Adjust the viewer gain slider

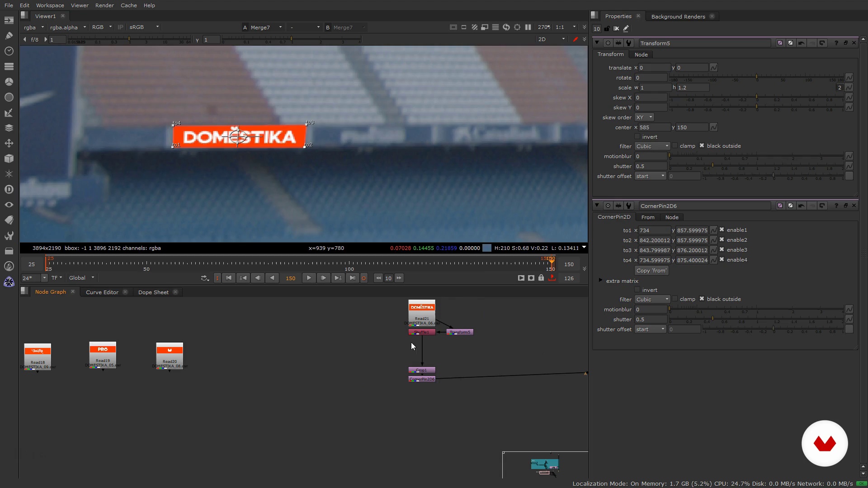[x=129, y=40]
